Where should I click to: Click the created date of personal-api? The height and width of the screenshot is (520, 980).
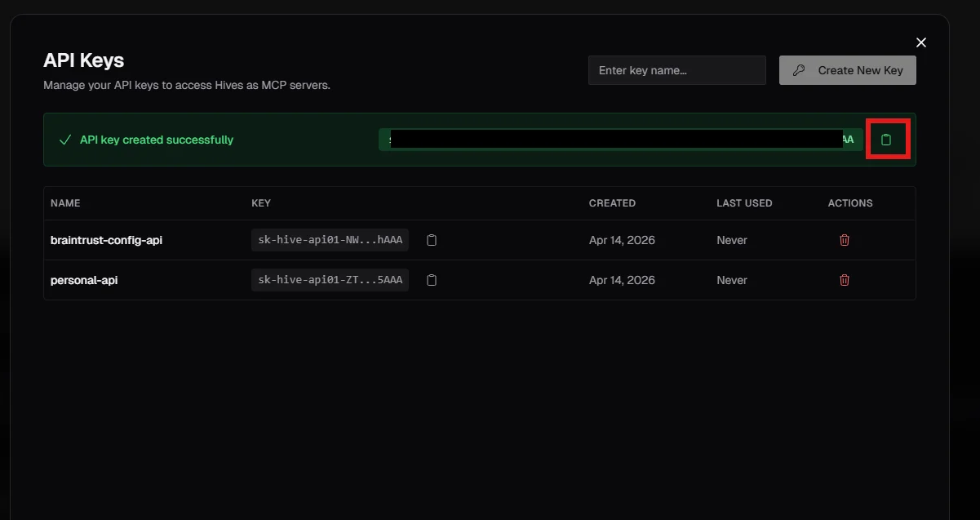point(622,280)
